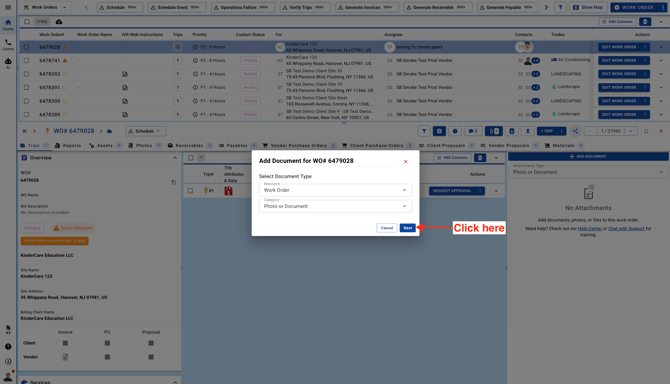Open user profile icon at sidebar bottom
The image size is (670, 384).
[x=8, y=376]
